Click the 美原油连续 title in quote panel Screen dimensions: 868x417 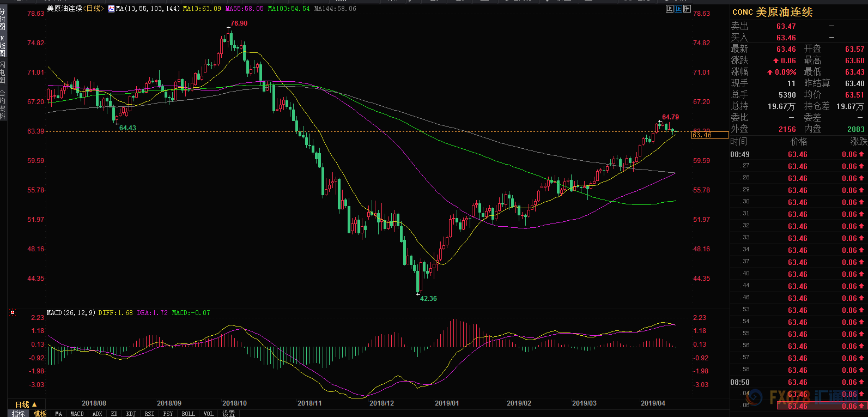(784, 12)
